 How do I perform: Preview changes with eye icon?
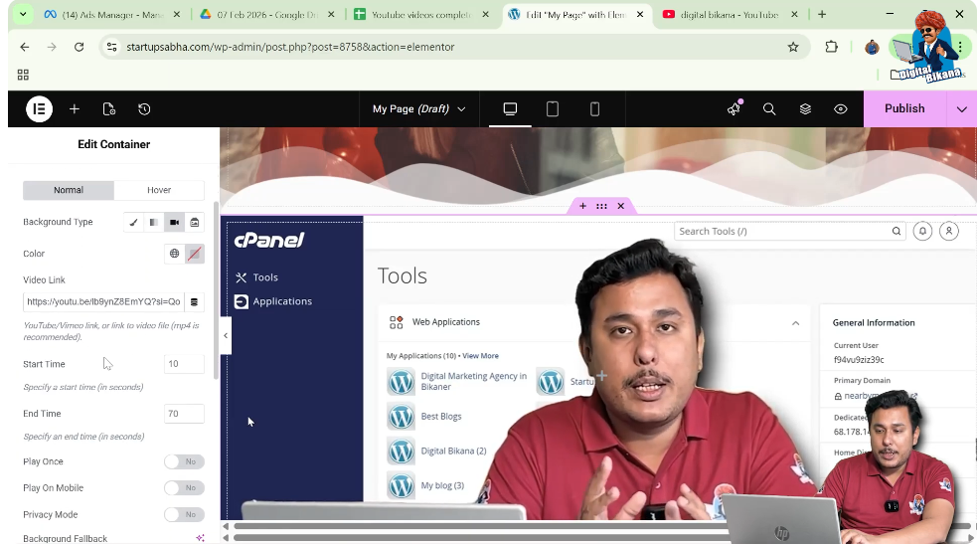[x=841, y=109]
